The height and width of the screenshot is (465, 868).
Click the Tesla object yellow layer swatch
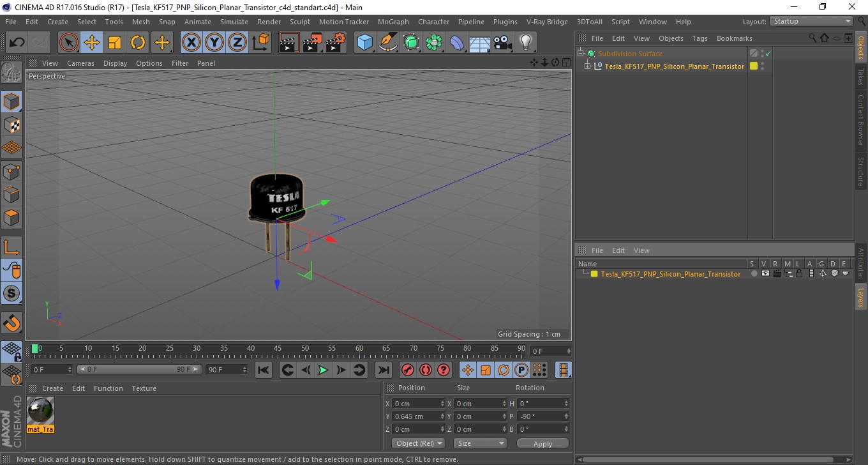754,66
